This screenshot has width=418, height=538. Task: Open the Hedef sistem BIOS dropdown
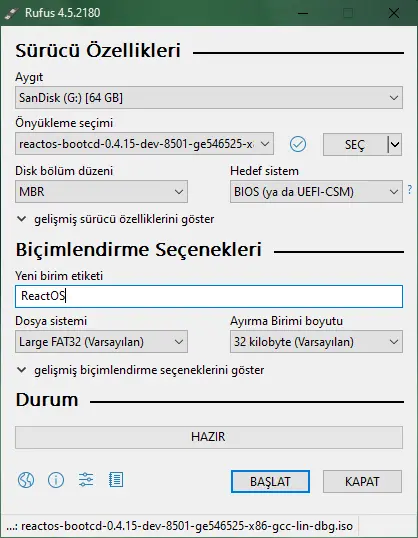click(x=316, y=191)
